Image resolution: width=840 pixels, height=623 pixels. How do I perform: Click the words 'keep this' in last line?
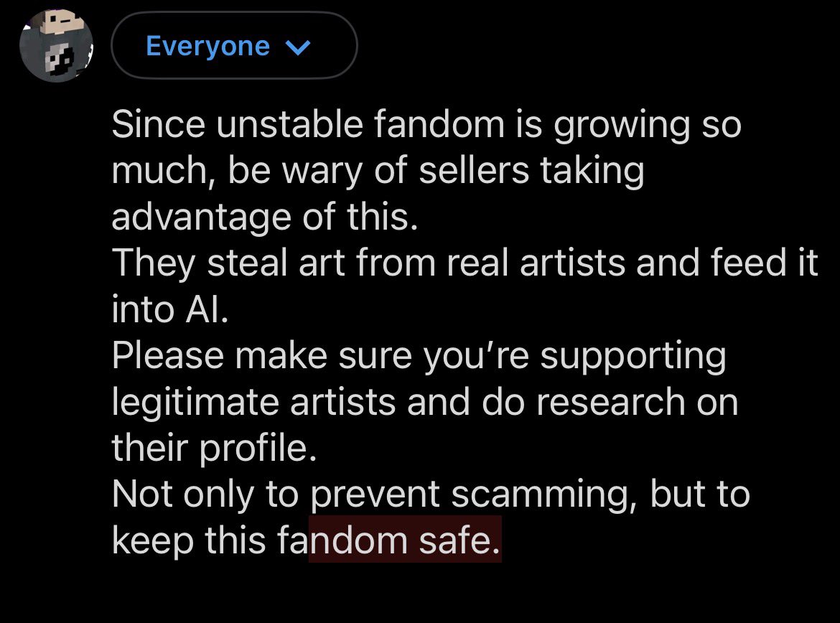coord(189,540)
